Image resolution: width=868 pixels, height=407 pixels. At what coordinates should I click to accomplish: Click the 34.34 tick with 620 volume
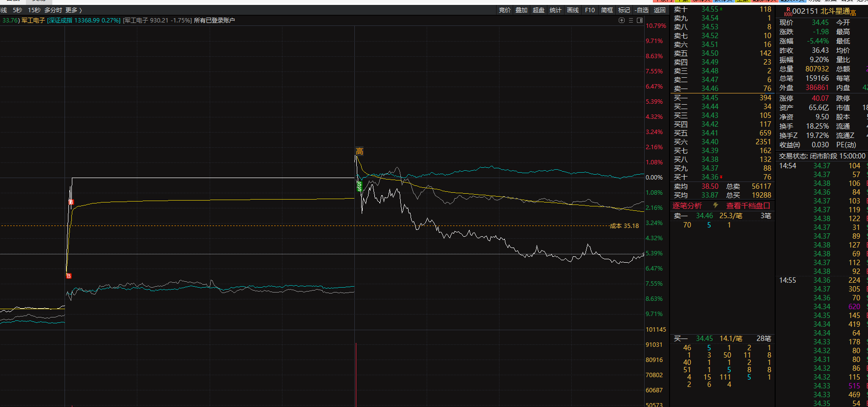point(837,307)
